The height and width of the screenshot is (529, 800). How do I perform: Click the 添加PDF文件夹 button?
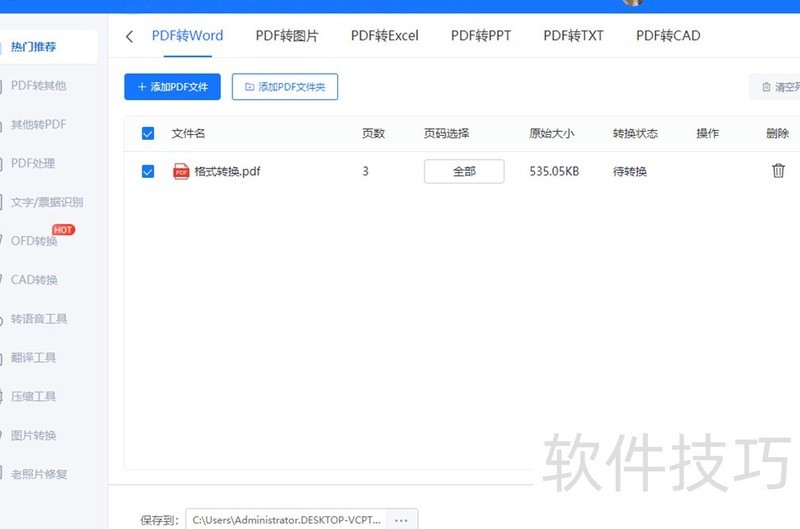[285, 87]
